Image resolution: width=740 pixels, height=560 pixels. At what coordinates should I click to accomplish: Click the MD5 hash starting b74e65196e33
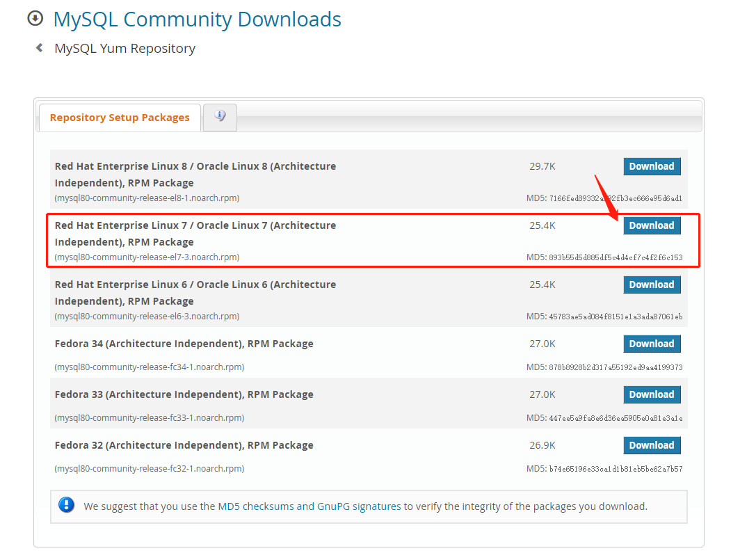point(616,469)
